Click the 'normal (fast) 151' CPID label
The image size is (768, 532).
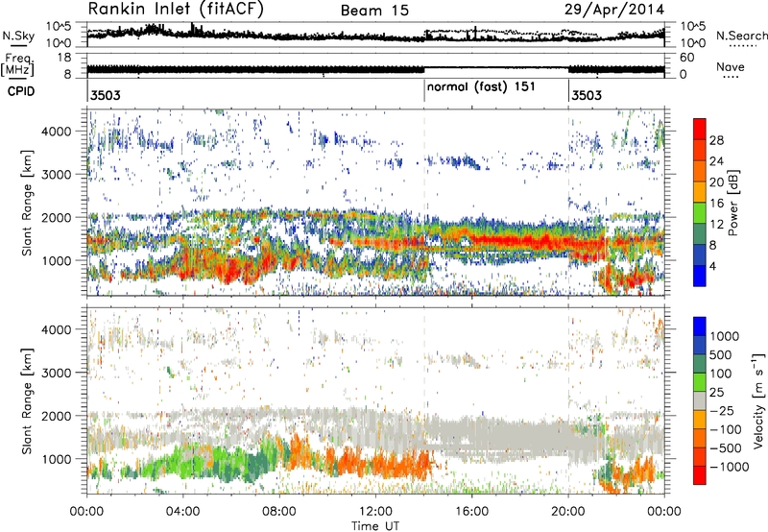[x=481, y=87]
